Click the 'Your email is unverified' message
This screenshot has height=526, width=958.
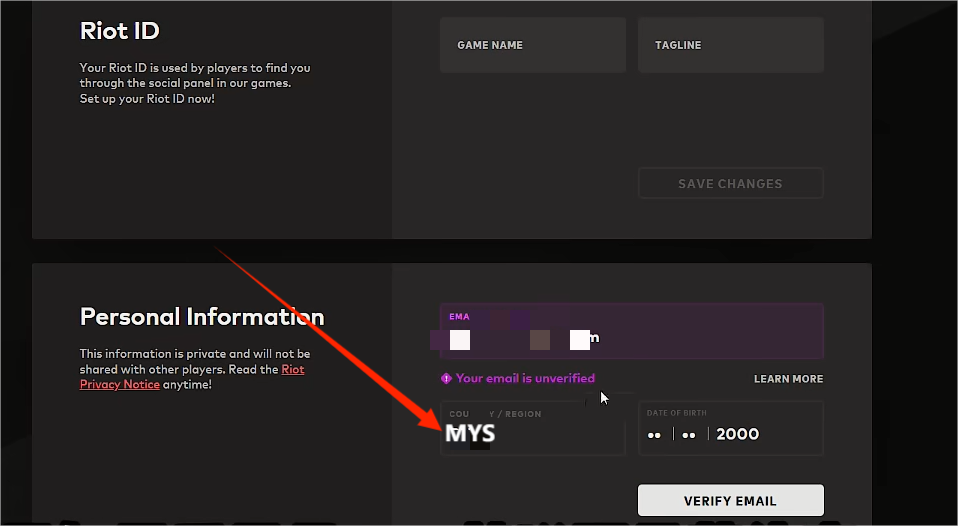(x=525, y=379)
